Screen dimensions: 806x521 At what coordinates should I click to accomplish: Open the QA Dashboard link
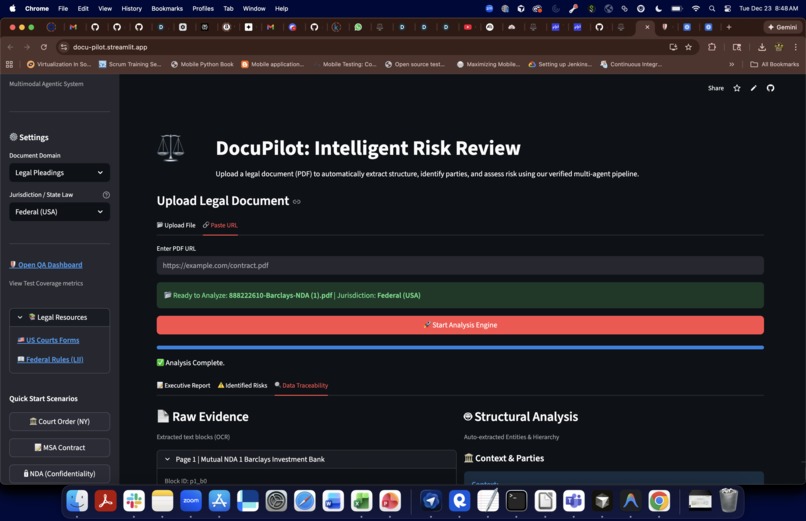click(x=46, y=265)
